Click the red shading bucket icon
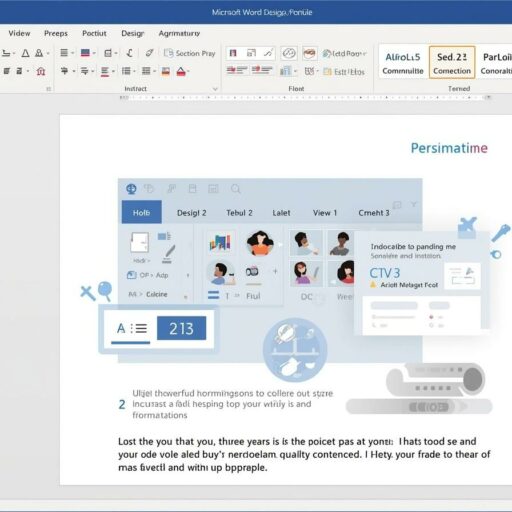The width and height of the screenshot is (512, 512). pos(181,71)
